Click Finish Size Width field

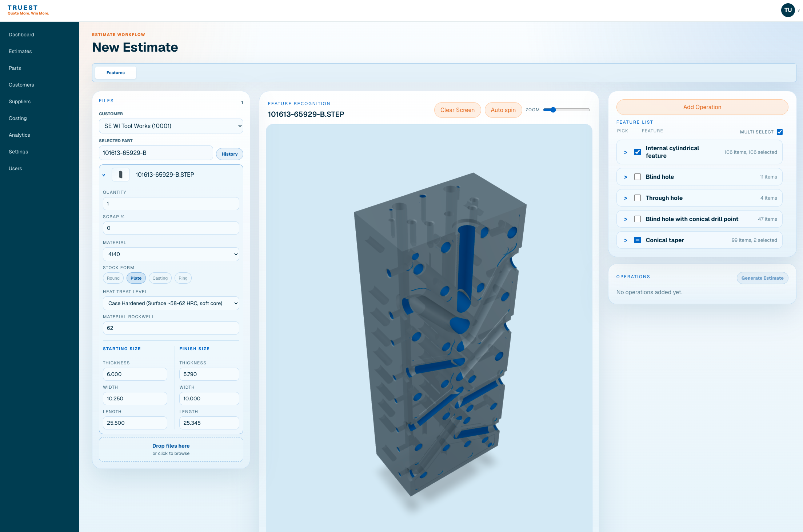tap(209, 399)
